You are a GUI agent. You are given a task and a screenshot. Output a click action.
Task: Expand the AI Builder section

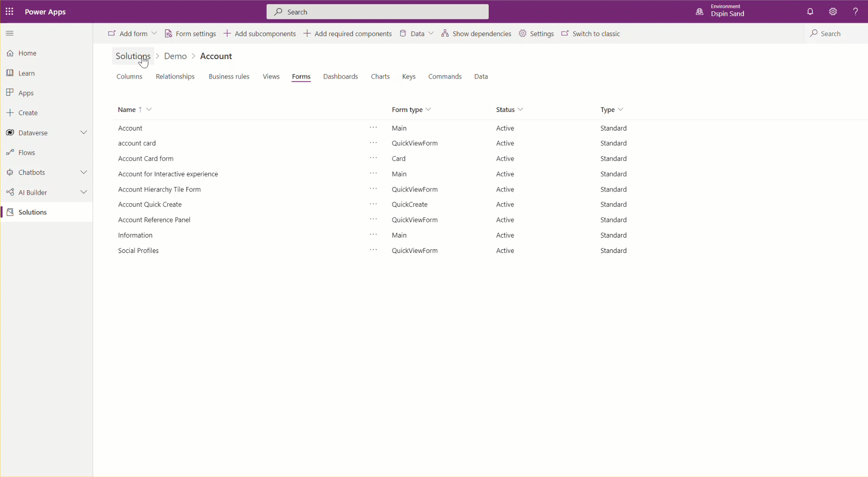[x=84, y=192]
